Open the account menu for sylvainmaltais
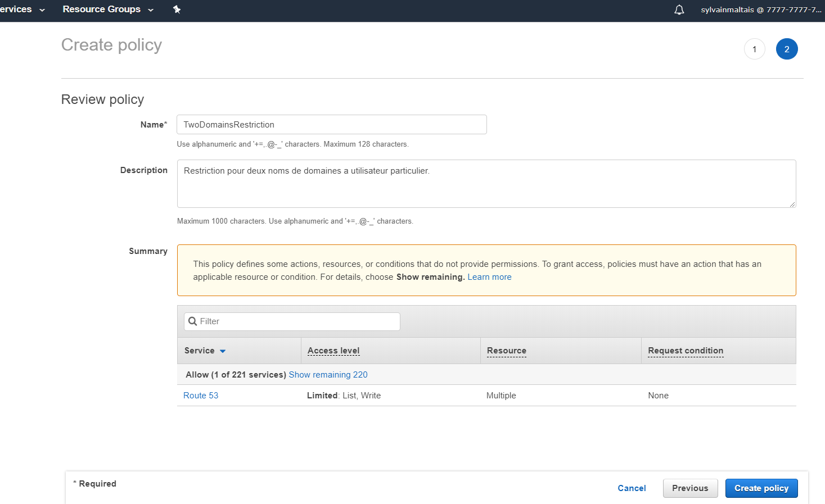Screen dimensions: 825x504 (760, 10)
